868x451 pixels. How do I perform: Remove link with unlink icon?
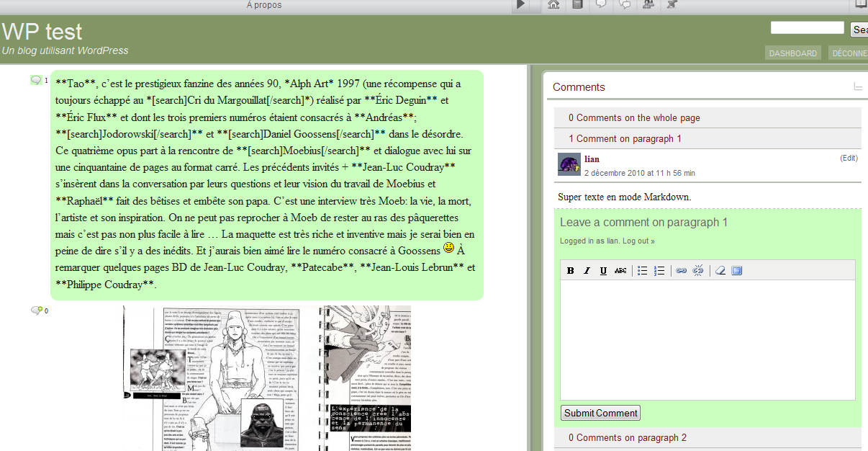pos(697,271)
